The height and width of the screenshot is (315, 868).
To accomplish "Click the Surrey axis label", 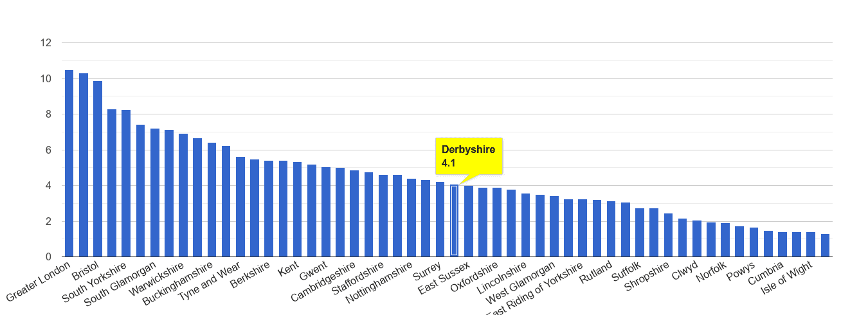I will [428, 269].
